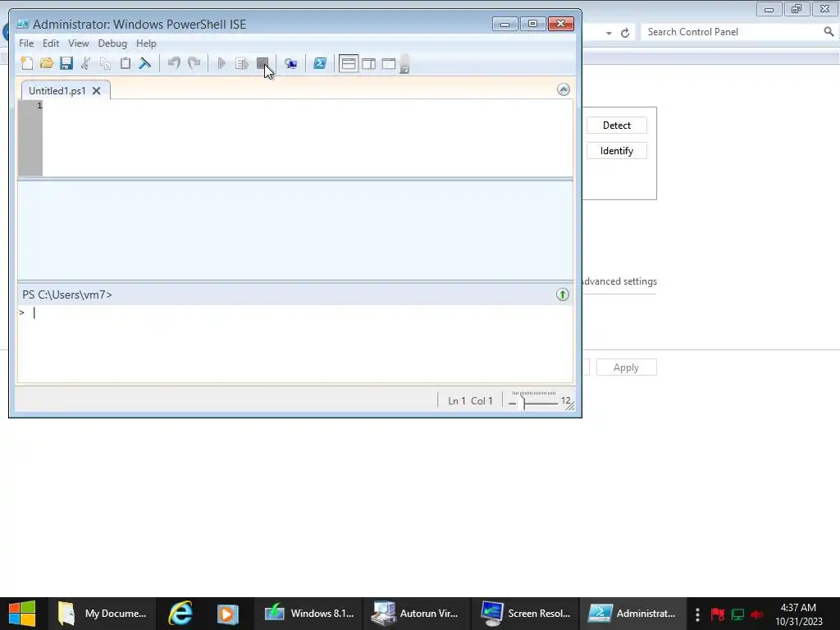Screen dimensions: 840x630
Task: Show script pane on the right layout
Action: coord(368,63)
